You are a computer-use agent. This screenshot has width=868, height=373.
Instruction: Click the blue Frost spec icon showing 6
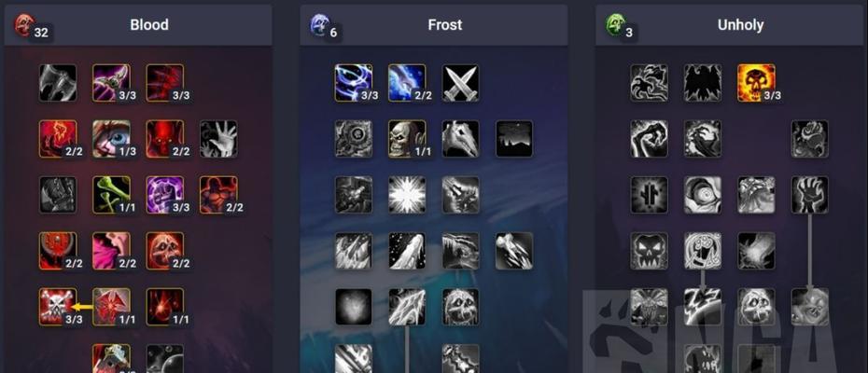pos(320,24)
